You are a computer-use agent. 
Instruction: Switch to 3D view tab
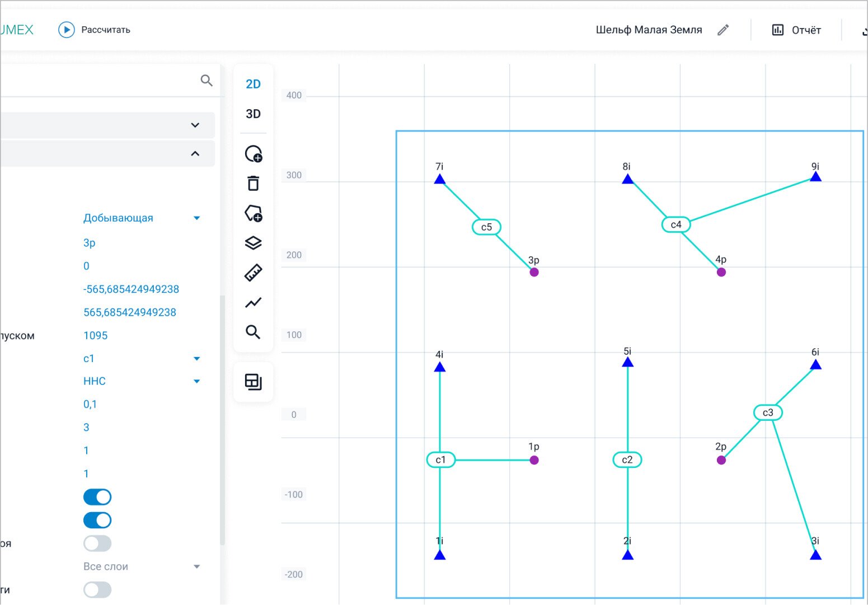tap(253, 114)
